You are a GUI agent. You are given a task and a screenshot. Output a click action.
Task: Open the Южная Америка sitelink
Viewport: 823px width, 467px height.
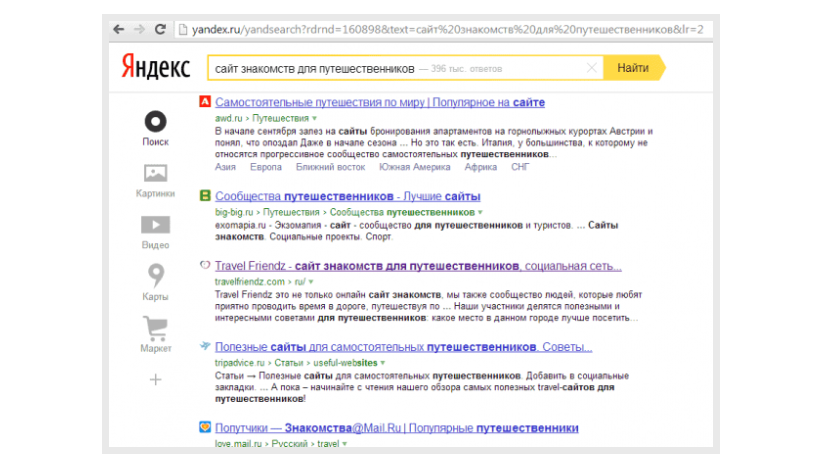point(415,167)
